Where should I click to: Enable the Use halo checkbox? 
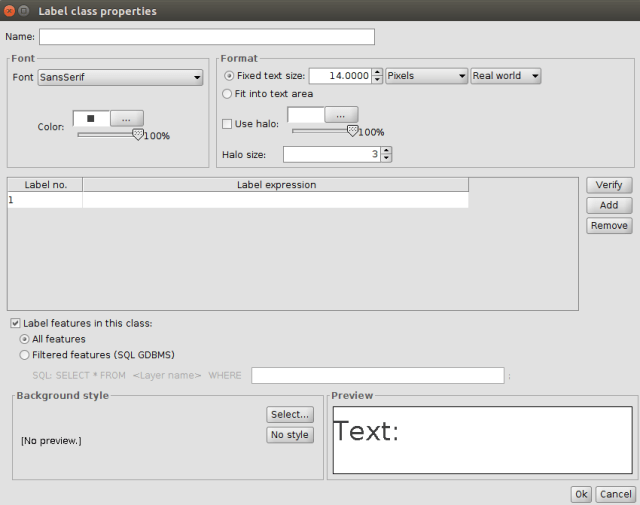[227, 123]
